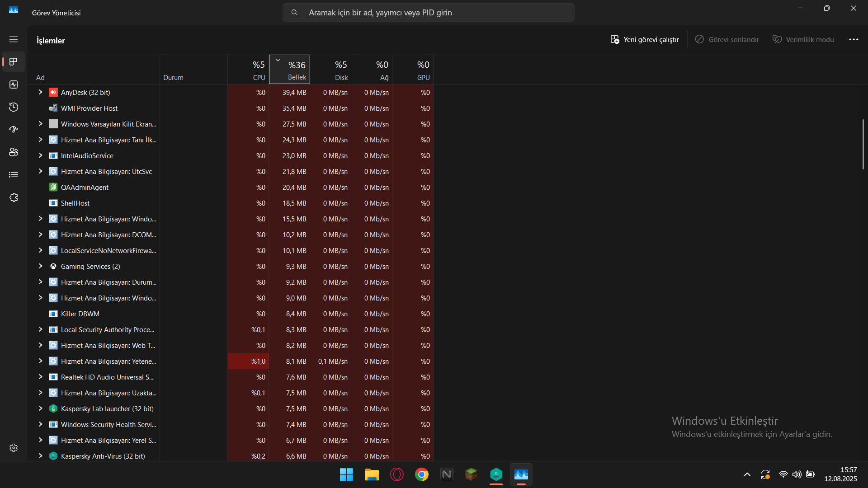The height and width of the screenshot is (488, 868).
Task: Select Hizmet Ana Bilgisayarı: DCOM row
Action: (108, 235)
